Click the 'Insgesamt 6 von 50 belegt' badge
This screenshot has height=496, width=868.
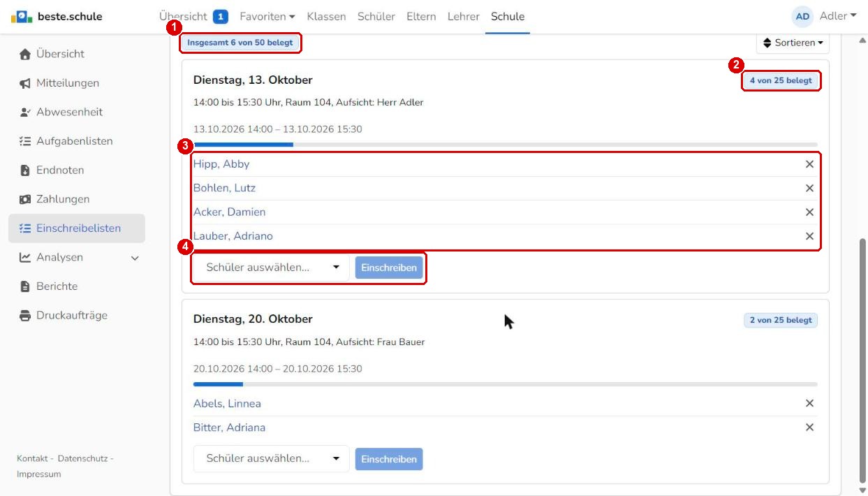point(240,43)
